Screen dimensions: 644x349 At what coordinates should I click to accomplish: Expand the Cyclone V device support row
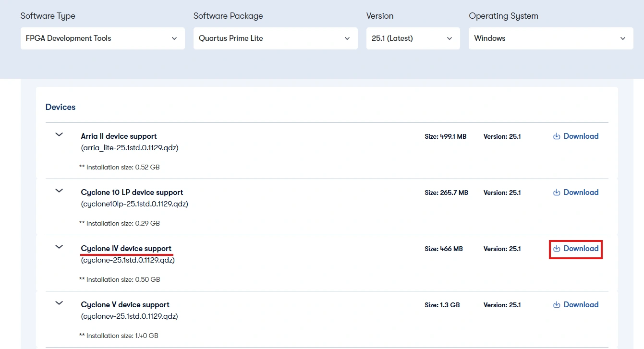[x=59, y=303]
